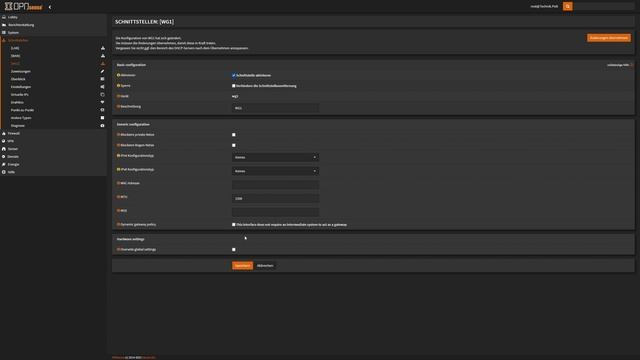Image resolution: width=640 pixels, height=360 pixels.
Task: Show help for Blockiere Bogon-Netze
Action: tap(118, 145)
